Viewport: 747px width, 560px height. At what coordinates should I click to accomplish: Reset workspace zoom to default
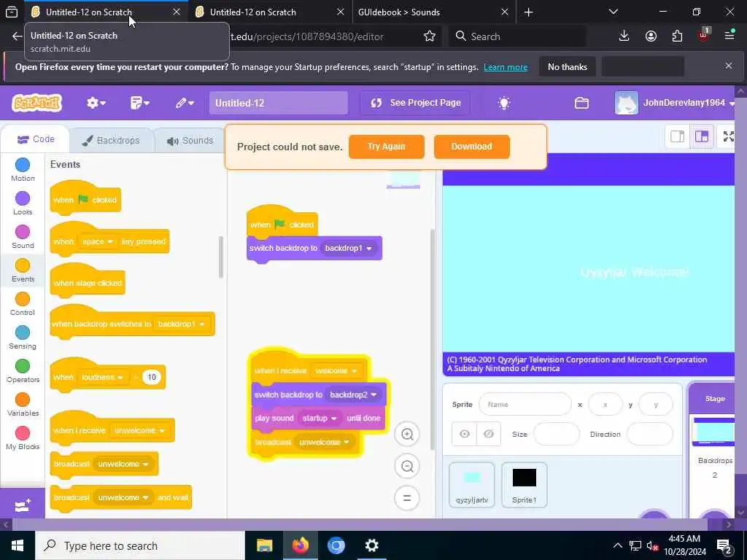(x=407, y=498)
